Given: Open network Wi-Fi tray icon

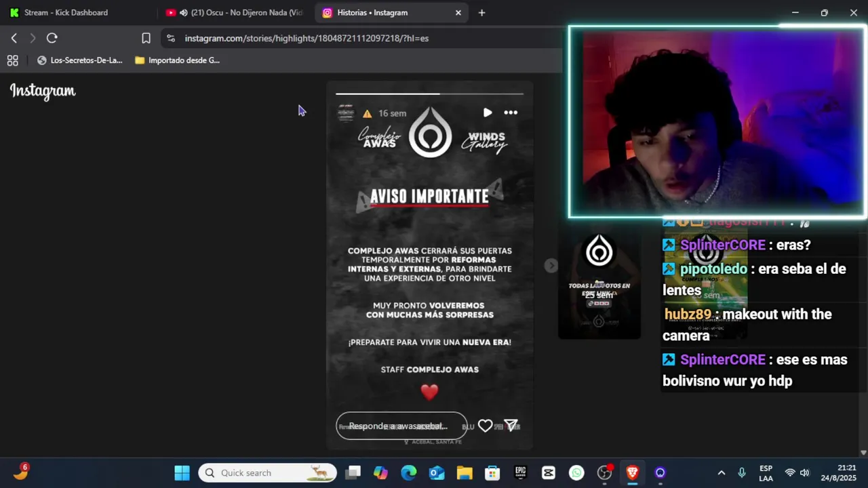Looking at the screenshot, I should pyautogui.click(x=790, y=472).
